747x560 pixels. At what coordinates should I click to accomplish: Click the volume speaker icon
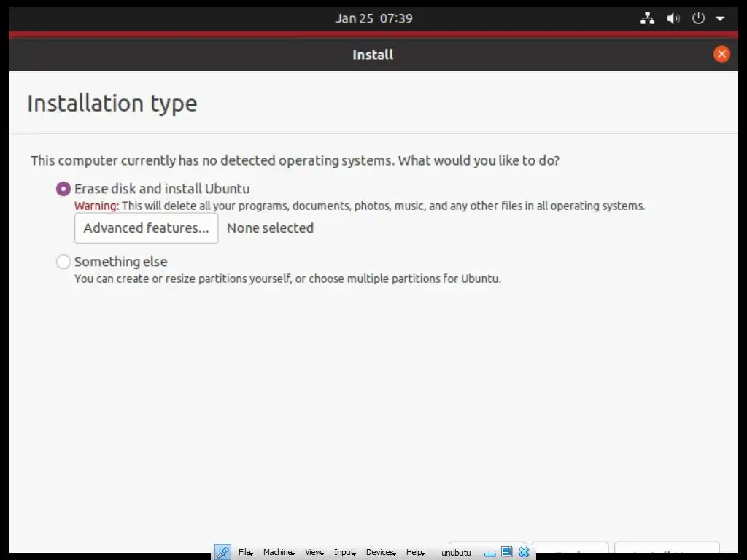point(673,18)
